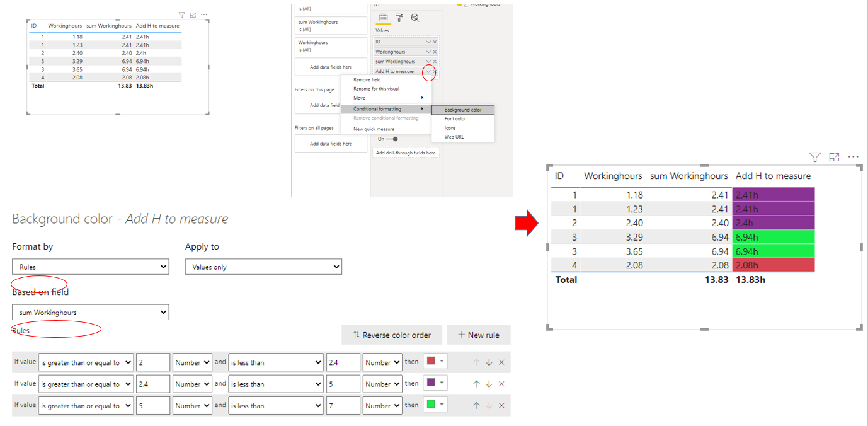Open Based on field sum Workinghours dropdown
This screenshot has width=868, height=426.
[91, 312]
